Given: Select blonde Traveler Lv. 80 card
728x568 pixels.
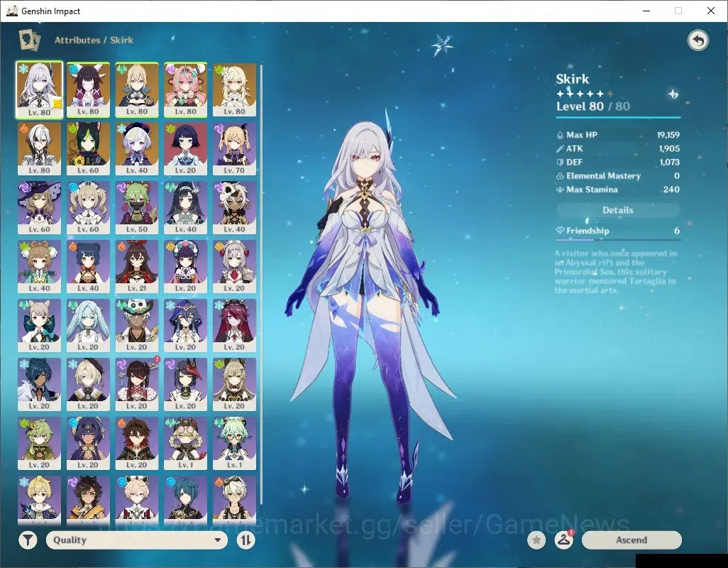Looking at the screenshot, I should pyautogui.click(x=234, y=90).
